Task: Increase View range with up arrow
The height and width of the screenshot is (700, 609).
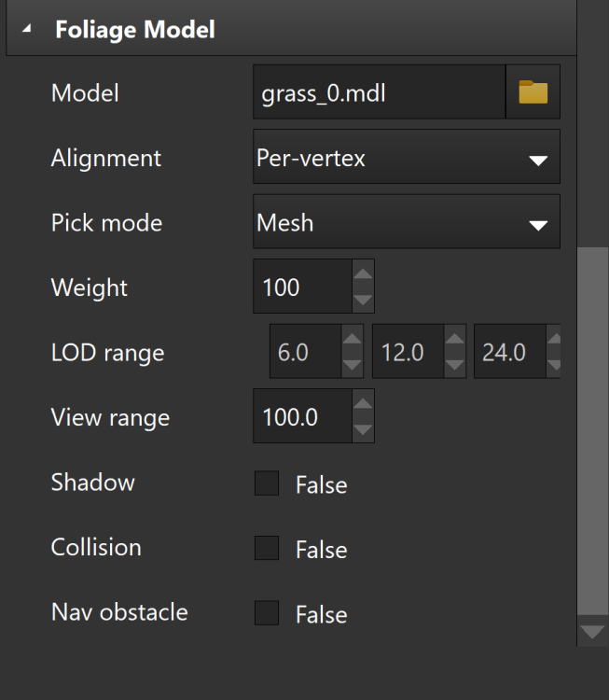Action: coord(363,404)
